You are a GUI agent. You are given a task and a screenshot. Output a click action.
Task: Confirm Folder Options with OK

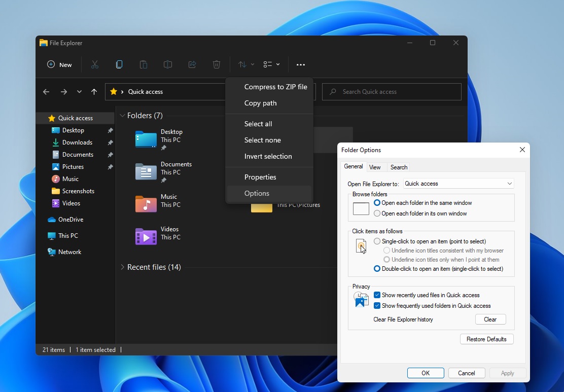point(426,373)
